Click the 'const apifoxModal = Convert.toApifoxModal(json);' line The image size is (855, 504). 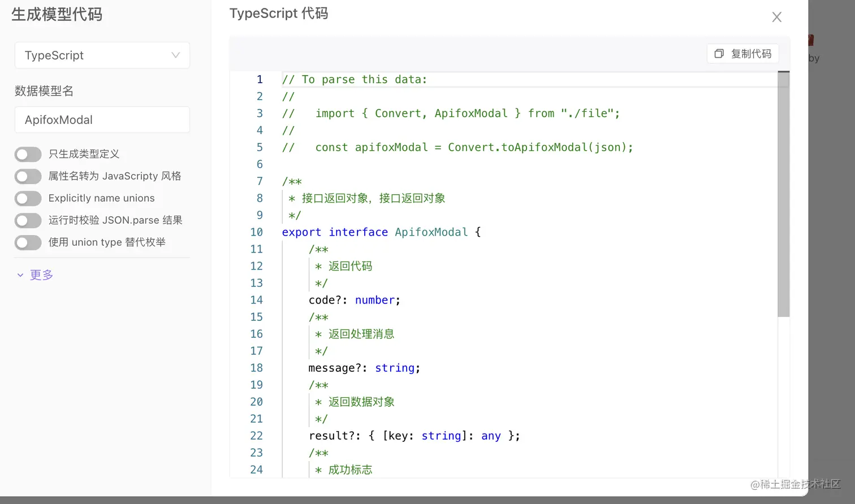(x=457, y=147)
